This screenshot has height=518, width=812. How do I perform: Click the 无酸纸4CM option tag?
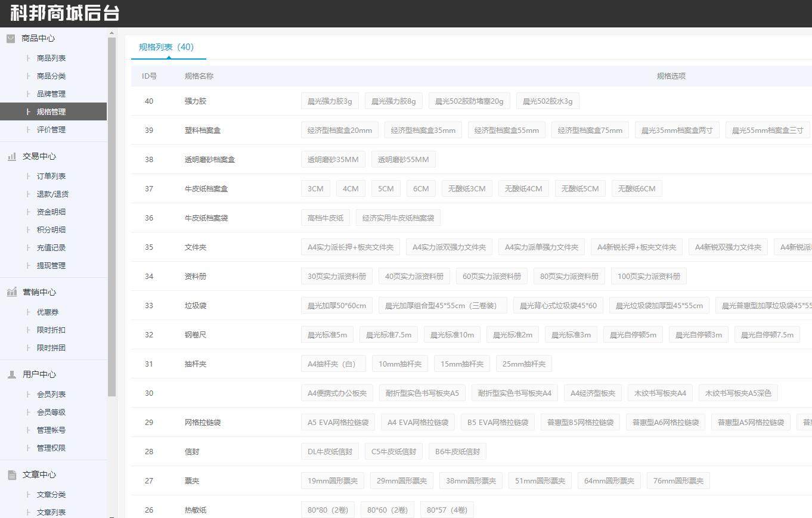point(523,189)
